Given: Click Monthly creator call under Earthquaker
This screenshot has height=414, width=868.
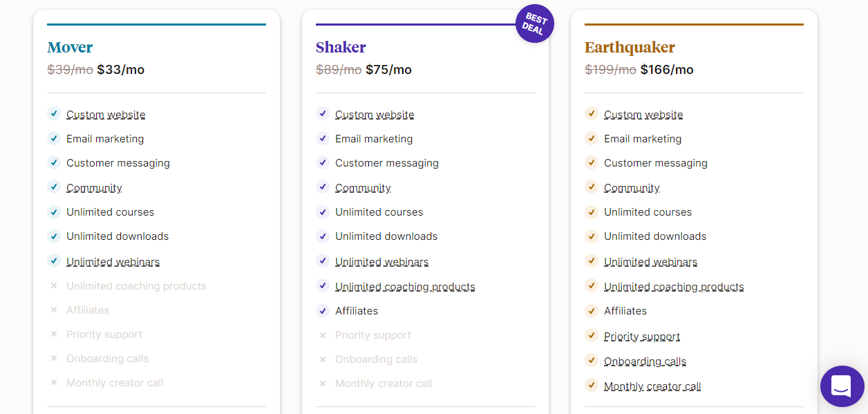Looking at the screenshot, I should coord(652,386).
